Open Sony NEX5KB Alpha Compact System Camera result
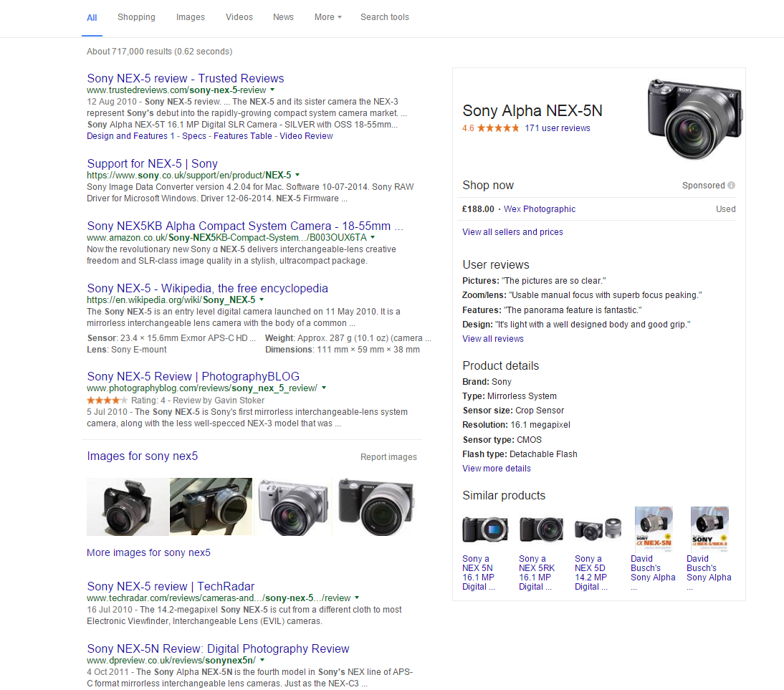 pyautogui.click(x=245, y=226)
